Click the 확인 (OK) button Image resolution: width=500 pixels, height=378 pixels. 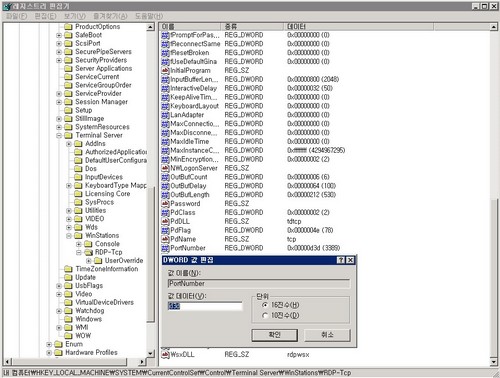[274, 335]
